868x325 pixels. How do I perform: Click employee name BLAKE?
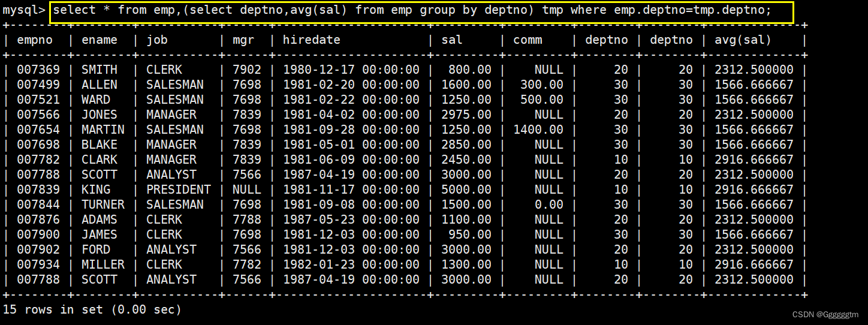[x=100, y=145]
